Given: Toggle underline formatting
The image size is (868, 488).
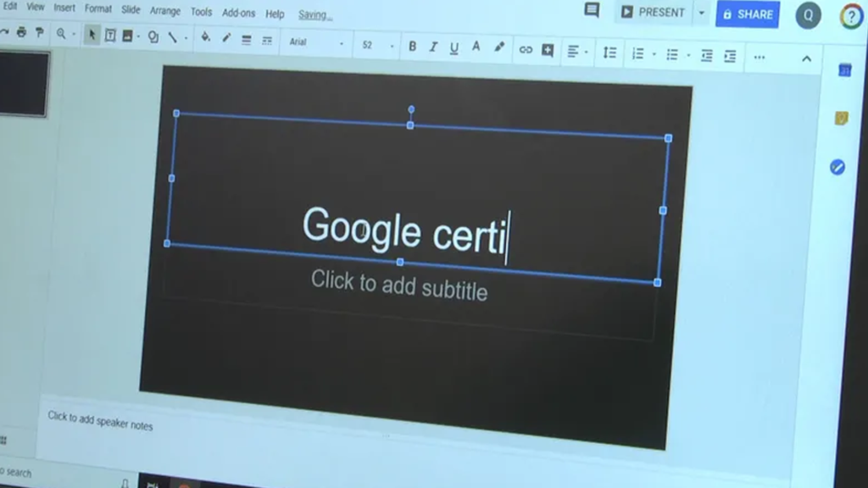Looking at the screenshot, I should coord(454,48).
